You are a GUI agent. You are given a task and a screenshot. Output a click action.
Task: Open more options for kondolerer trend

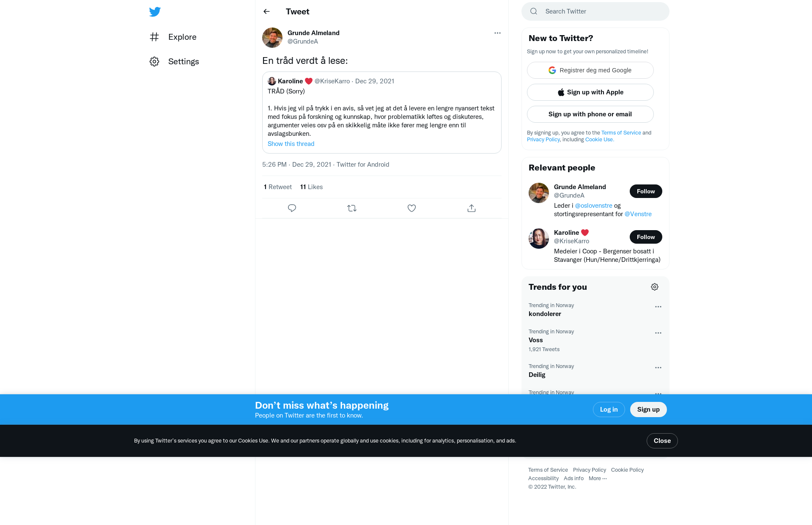[x=658, y=307]
